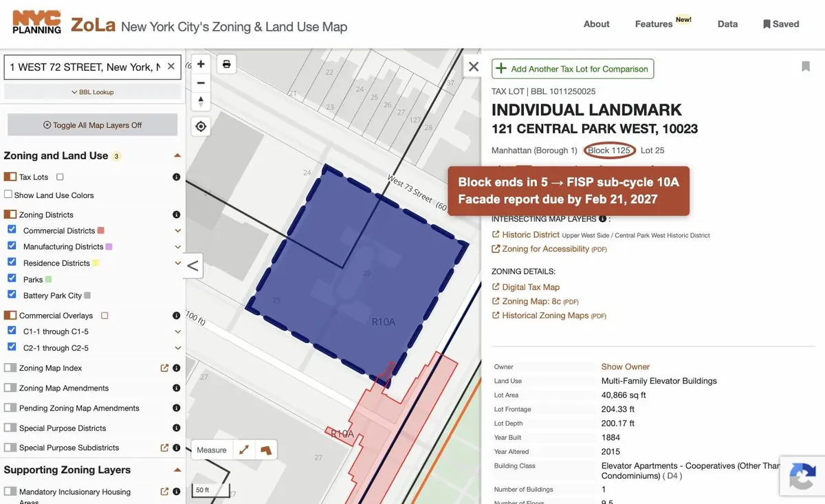Uncheck the Parks checkbox
This screenshot has width=825, height=504.
12,278
